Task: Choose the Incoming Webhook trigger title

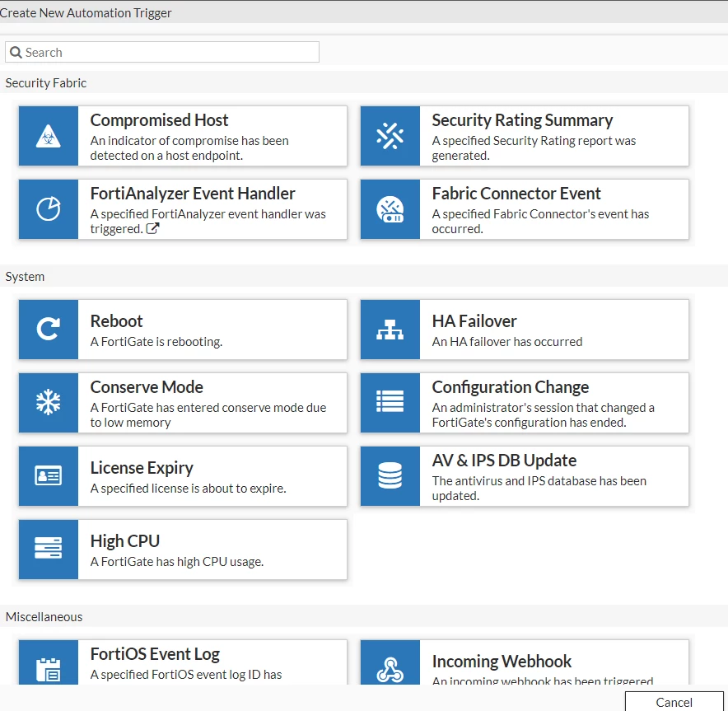Action: tap(502, 662)
